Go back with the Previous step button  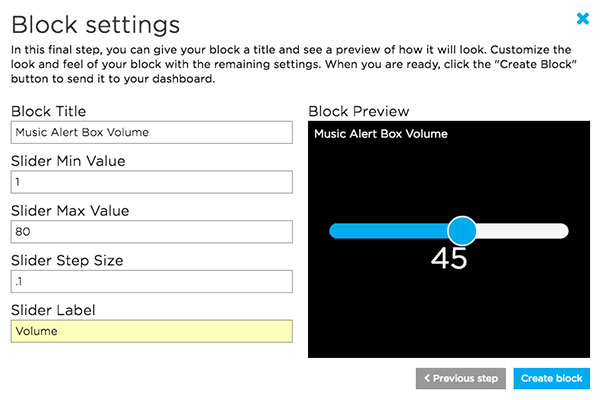(x=460, y=379)
